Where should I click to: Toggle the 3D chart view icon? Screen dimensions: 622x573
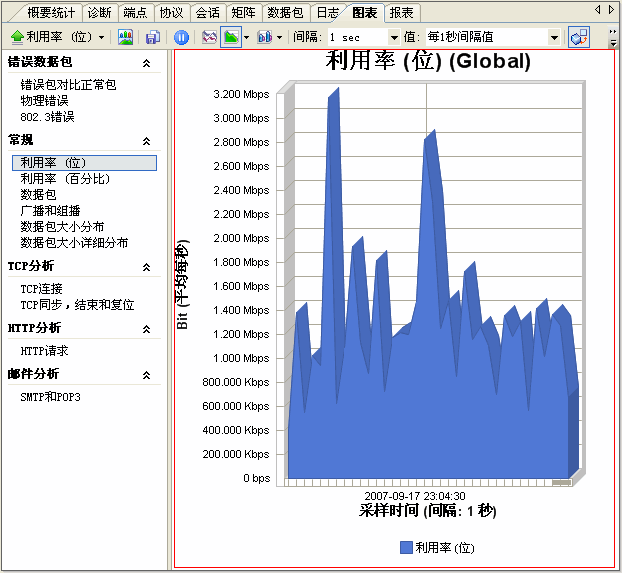[x=579, y=37]
